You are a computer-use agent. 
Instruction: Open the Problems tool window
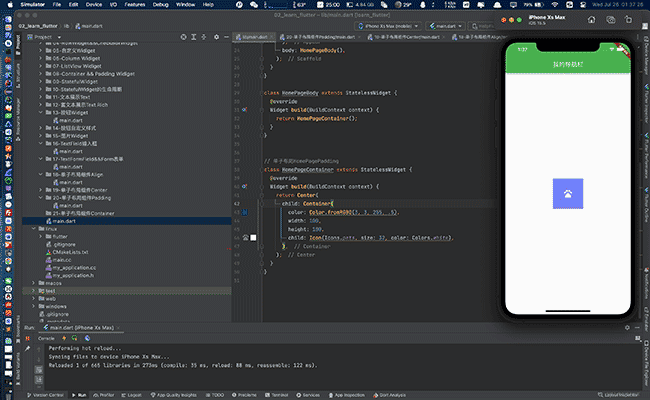click(x=244, y=395)
